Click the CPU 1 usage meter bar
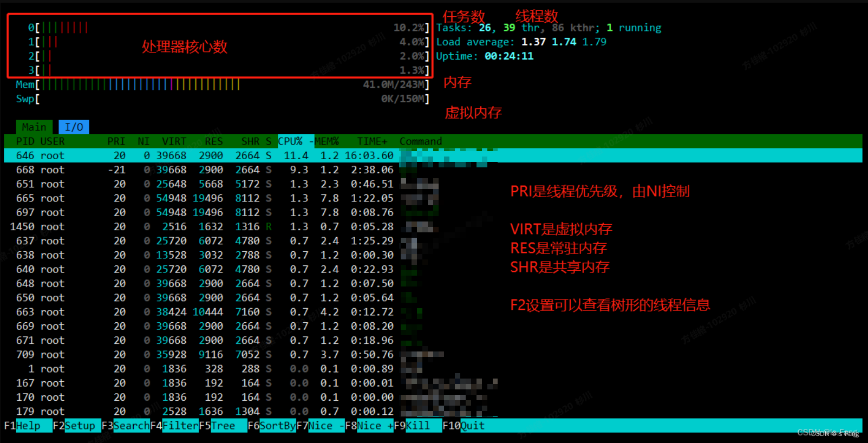 point(229,42)
